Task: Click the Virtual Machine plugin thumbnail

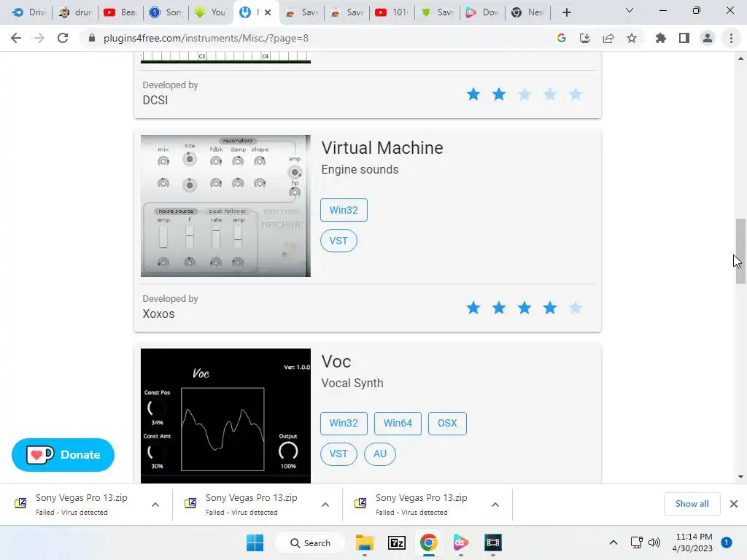Action: (x=226, y=206)
